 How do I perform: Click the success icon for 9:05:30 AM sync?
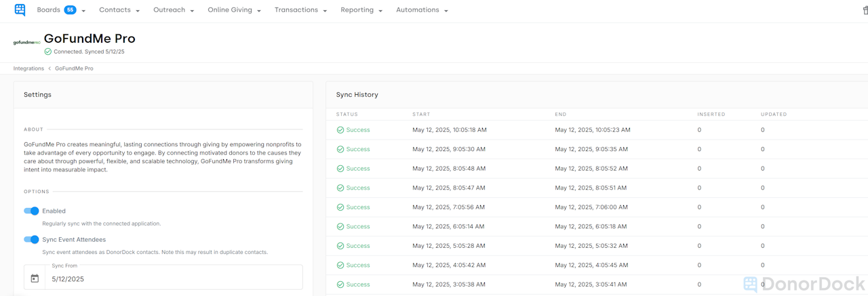pyautogui.click(x=340, y=149)
